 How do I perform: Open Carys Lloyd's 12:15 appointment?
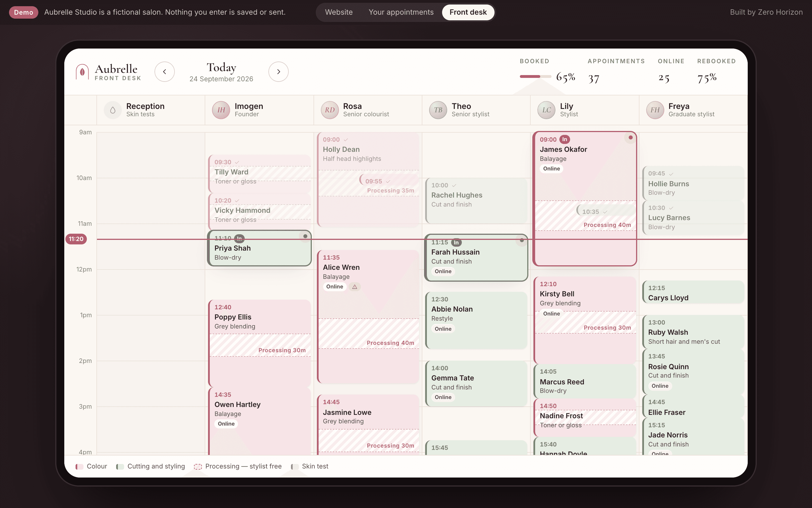[x=693, y=292]
